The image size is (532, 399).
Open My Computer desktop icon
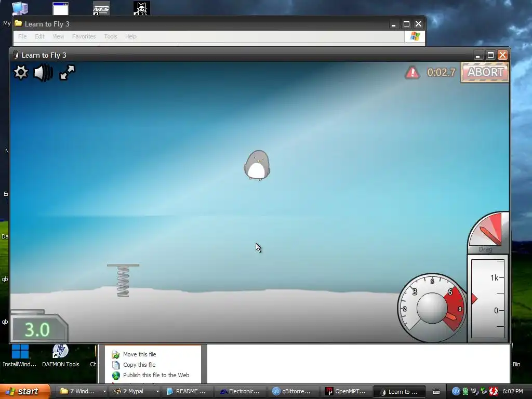tap(20, 8)
